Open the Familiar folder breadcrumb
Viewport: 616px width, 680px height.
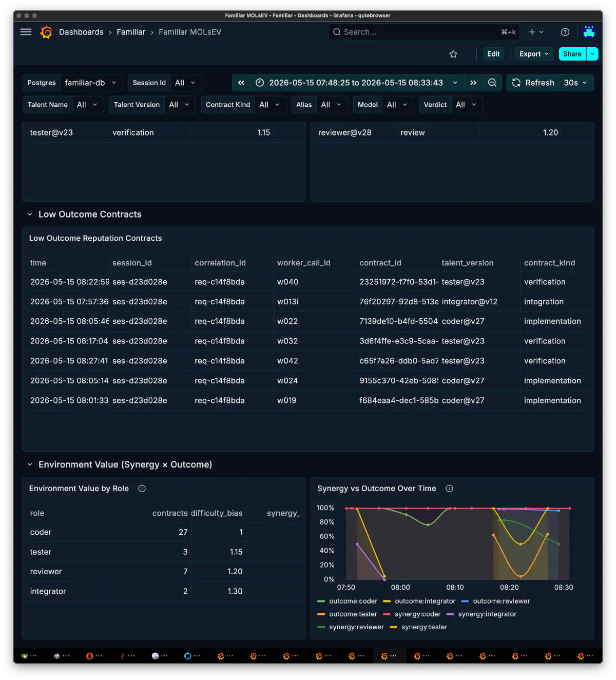point(131,32)
